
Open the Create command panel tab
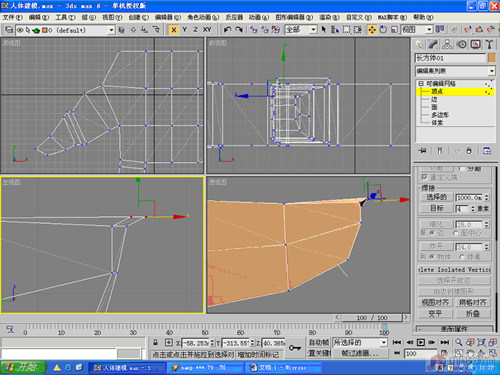419,44
